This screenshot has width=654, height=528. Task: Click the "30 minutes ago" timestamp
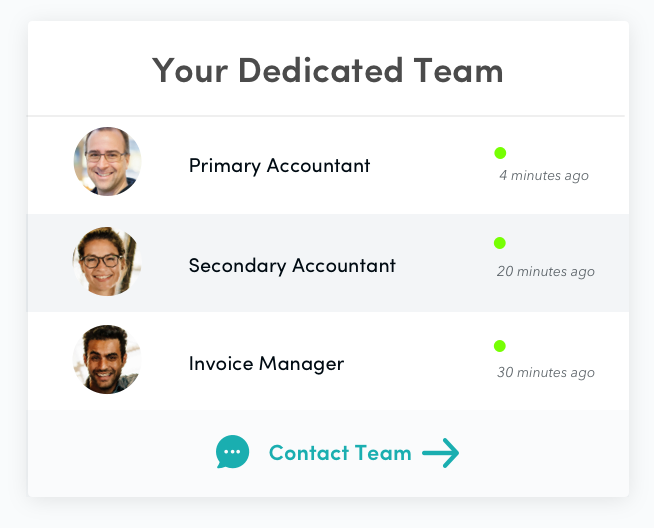pos(546,372)
